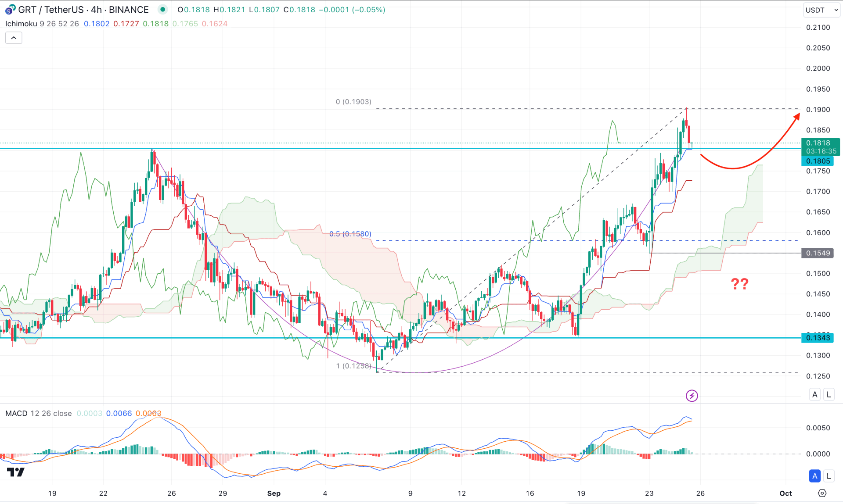Screen dimensions: 843x504
Task: Click the GRT coin logo icon
Action: point(10,10)
